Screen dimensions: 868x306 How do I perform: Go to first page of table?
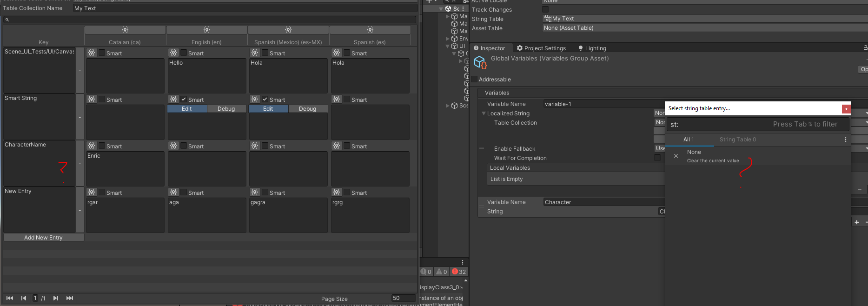click(x=10, y=298)
